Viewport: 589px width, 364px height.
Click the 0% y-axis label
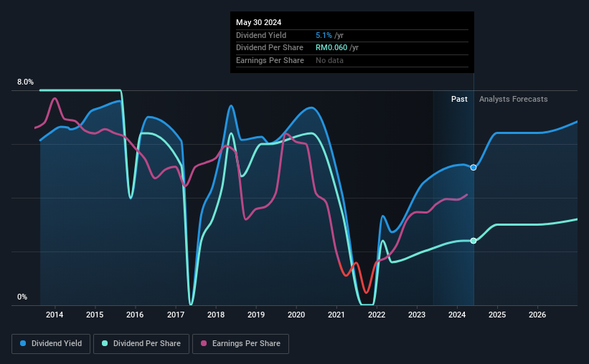point(22,297)
